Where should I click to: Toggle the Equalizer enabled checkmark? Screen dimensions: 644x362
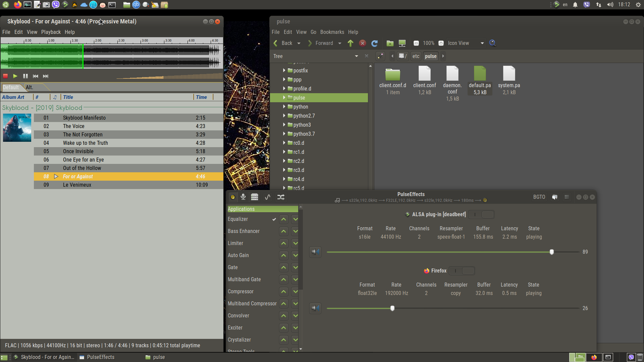click(x=274, y=220)
